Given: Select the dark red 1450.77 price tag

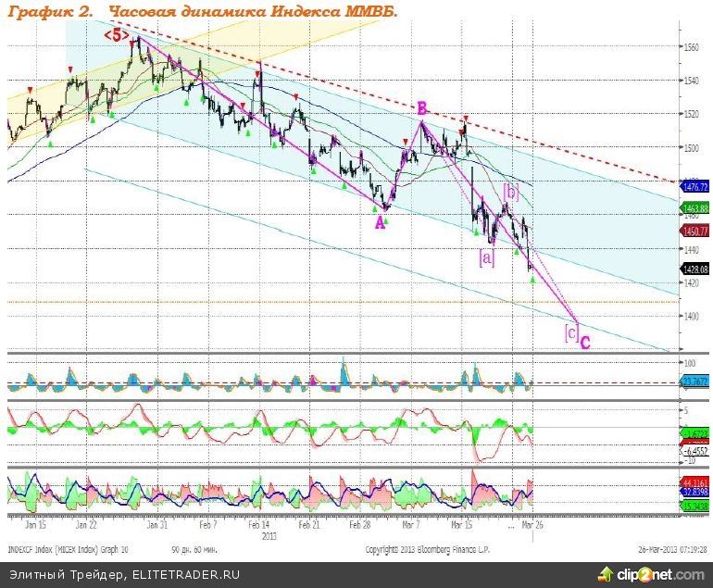Looking at the screenshot, I should [694, 230].
